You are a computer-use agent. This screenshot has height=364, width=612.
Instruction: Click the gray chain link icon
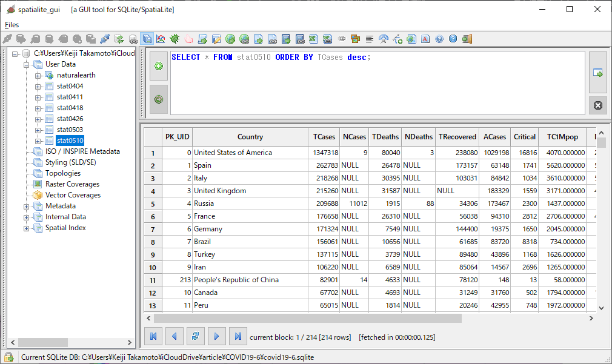pyautogui.click(x=342, y=39)
